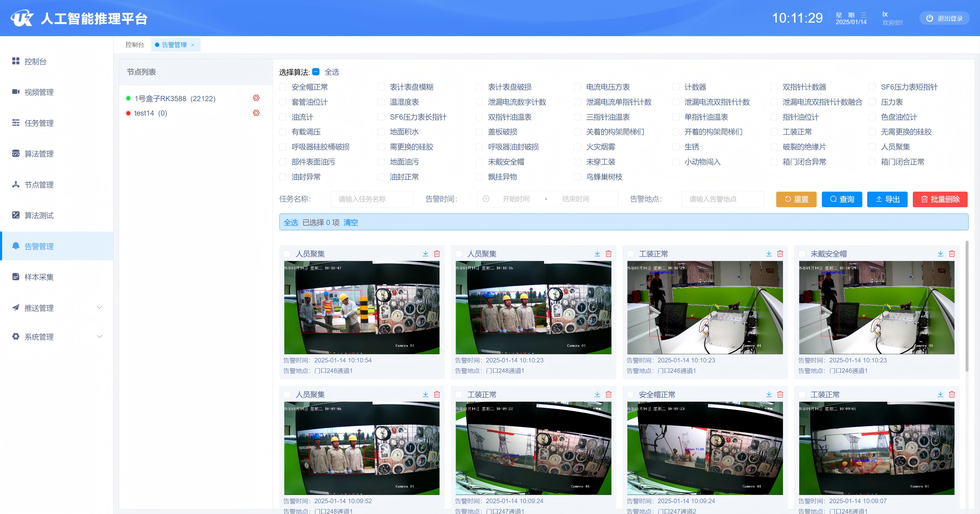Open 算法管理 menu item in sidebar
The height and width of the screenshot is (514, 980).
tap(39, 154)
